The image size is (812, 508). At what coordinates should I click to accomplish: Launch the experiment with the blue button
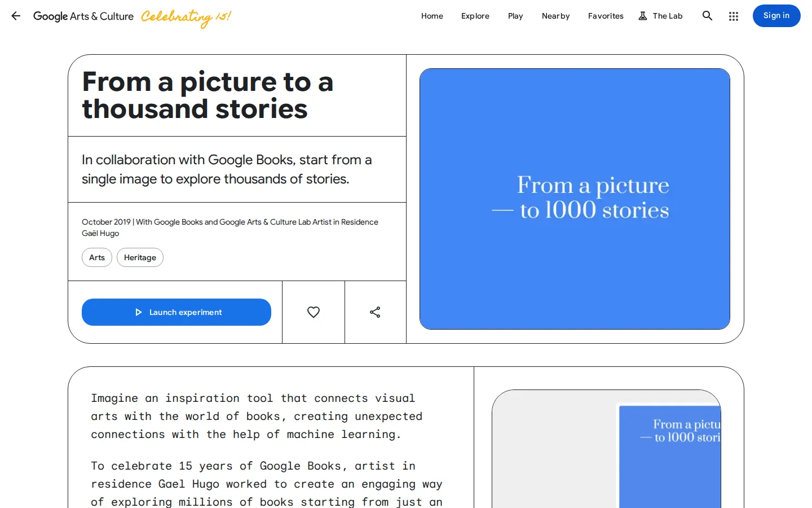click(176, 312)
